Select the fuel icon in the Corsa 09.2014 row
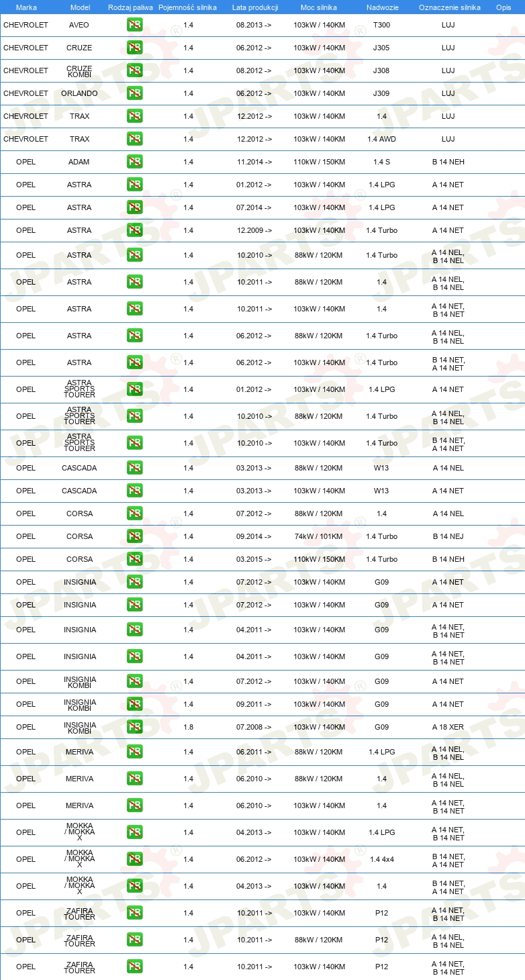 click(134, 537)
